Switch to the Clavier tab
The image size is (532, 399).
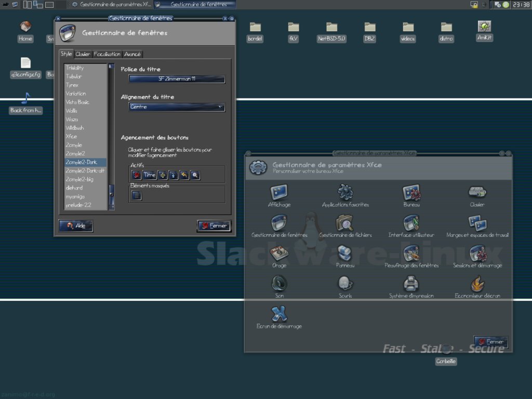(83, 54)
